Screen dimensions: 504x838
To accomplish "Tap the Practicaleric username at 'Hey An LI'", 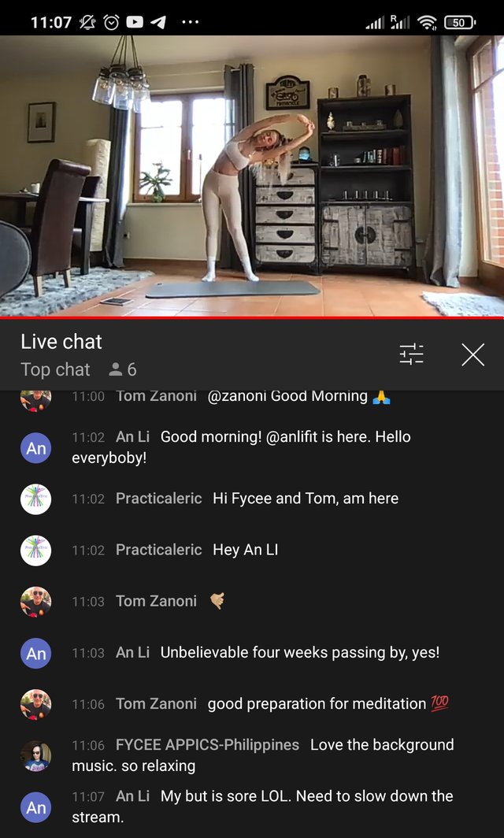I will click(159, 550).
